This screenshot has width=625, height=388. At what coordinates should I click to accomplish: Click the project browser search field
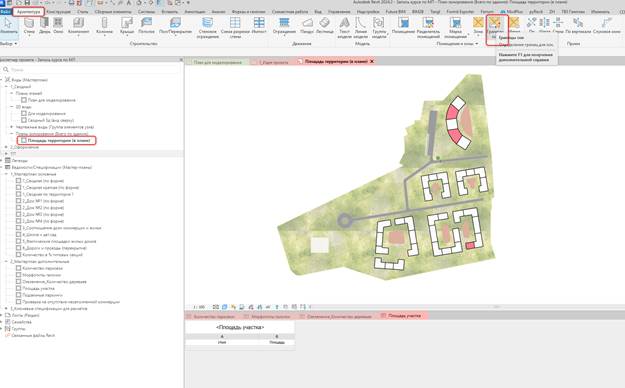(x=92, y=69)
